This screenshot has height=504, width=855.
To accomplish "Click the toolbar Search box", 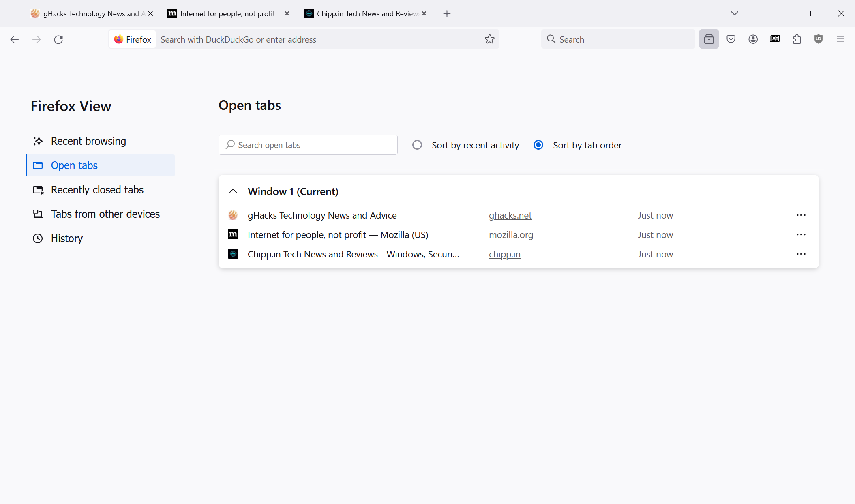I will (618, 39).
